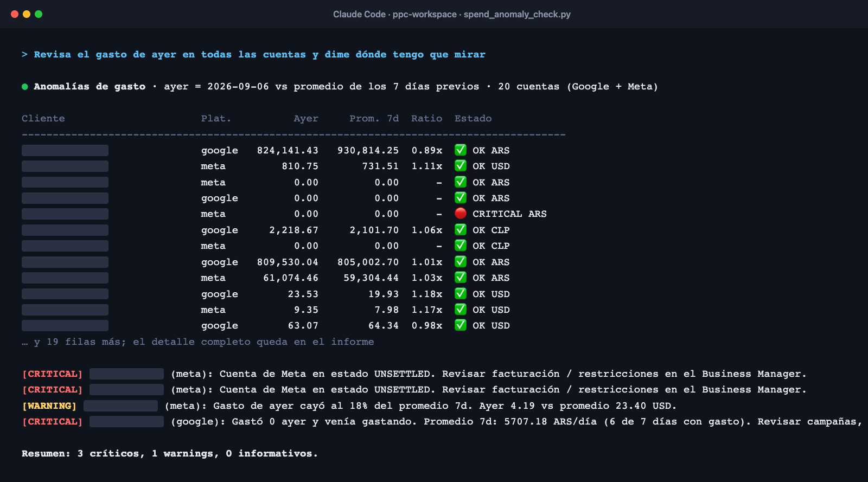Viewport: 868px width, 482px height.
Task: Click the google platform cell in the 63.07 row
Action: 219,326
